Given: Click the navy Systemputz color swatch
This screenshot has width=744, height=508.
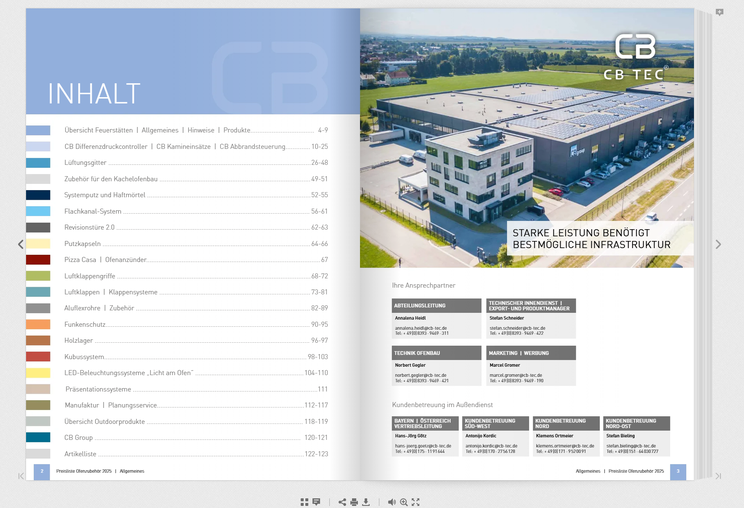Looking at the screenshot, I should (x=38, y=195).
